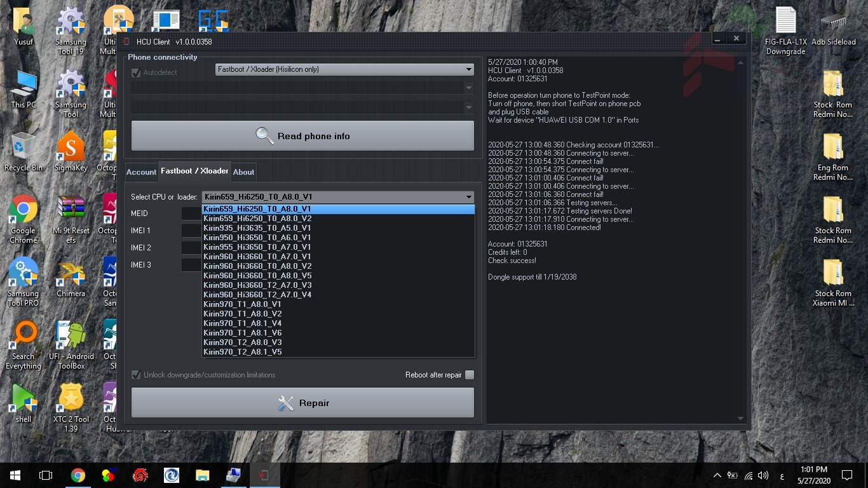Open Mi 9t Reset efs archive
Viewport: 868px width, 488px height.
(71, 219)
